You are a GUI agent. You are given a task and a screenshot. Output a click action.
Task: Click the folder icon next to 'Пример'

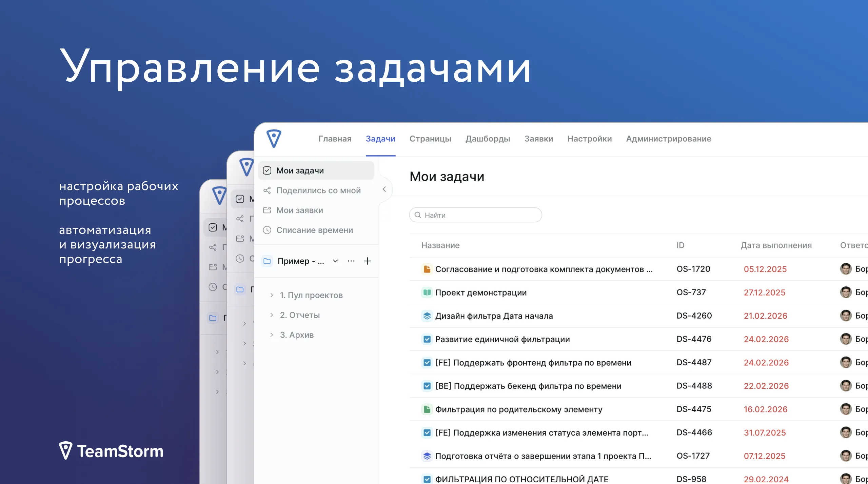coord(267,261)
